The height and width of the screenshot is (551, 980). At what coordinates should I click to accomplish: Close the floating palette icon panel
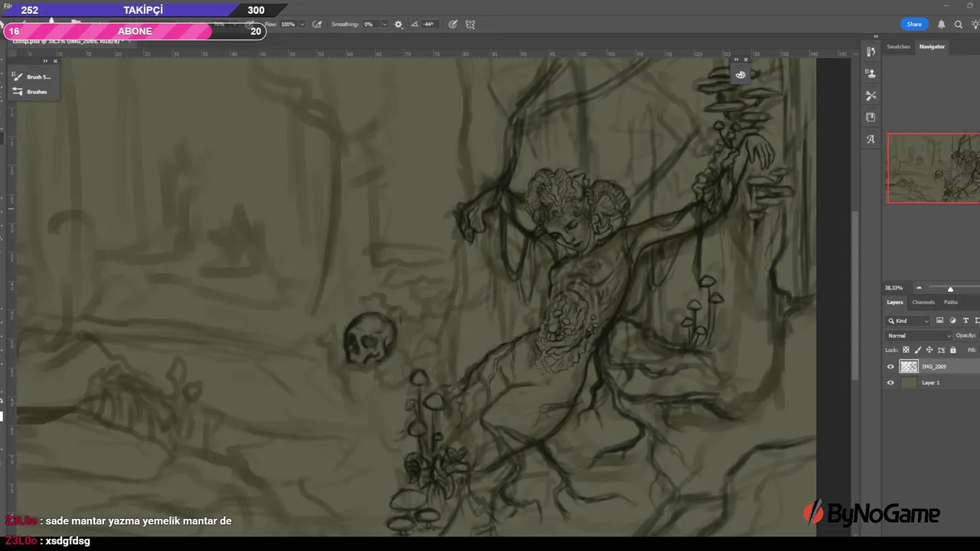pyautogui.click(x=746, y=60)
